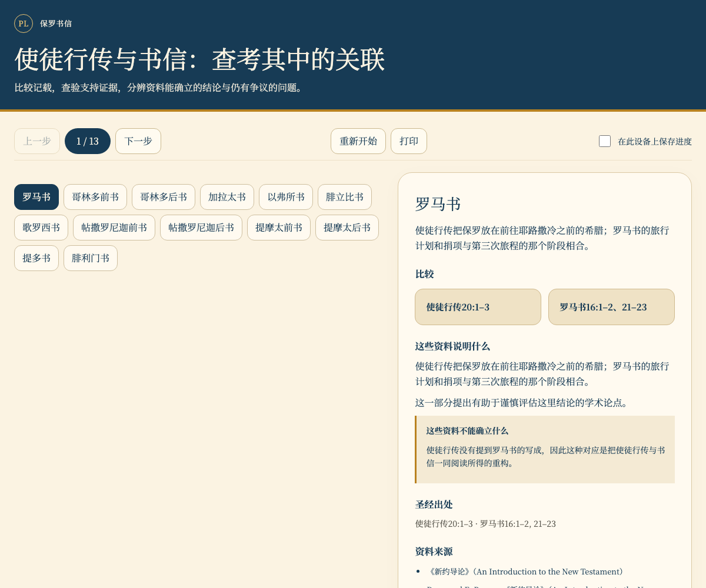The width and height of the screenshot is (706, 588).
Task: Click the 1 / 13 step indicator
Action: (x=88, y=141)
